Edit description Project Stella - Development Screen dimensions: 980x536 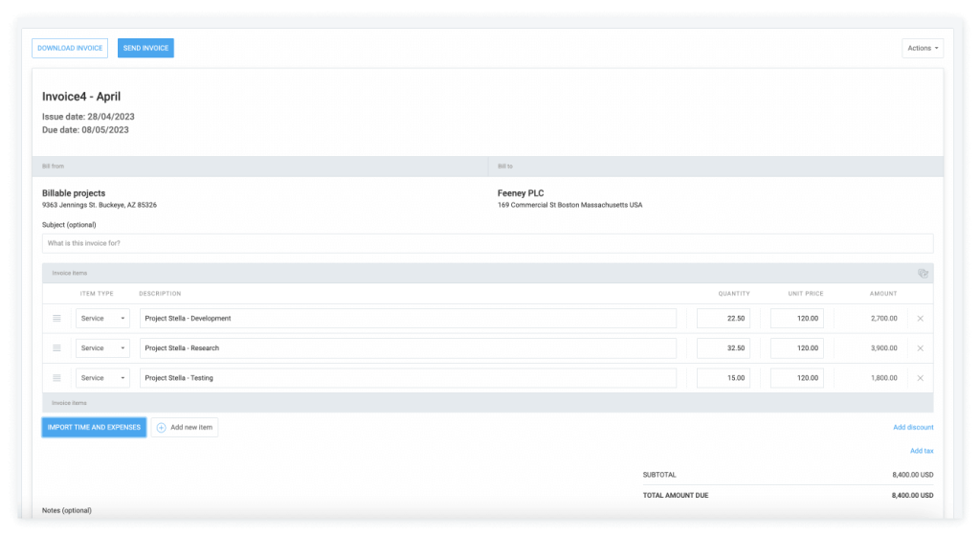408,319
